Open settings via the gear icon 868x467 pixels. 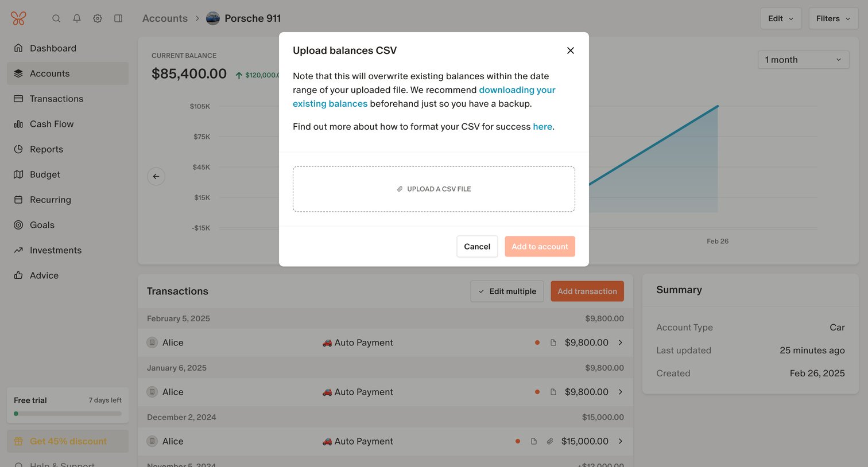[x=98, y=18]
